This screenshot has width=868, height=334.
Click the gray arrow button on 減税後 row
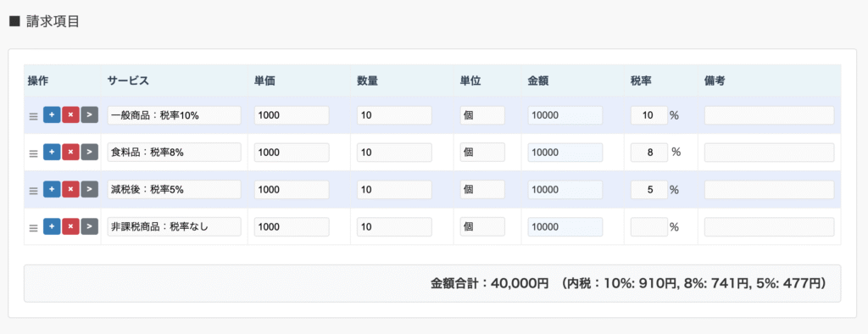[x=89, y=189]
